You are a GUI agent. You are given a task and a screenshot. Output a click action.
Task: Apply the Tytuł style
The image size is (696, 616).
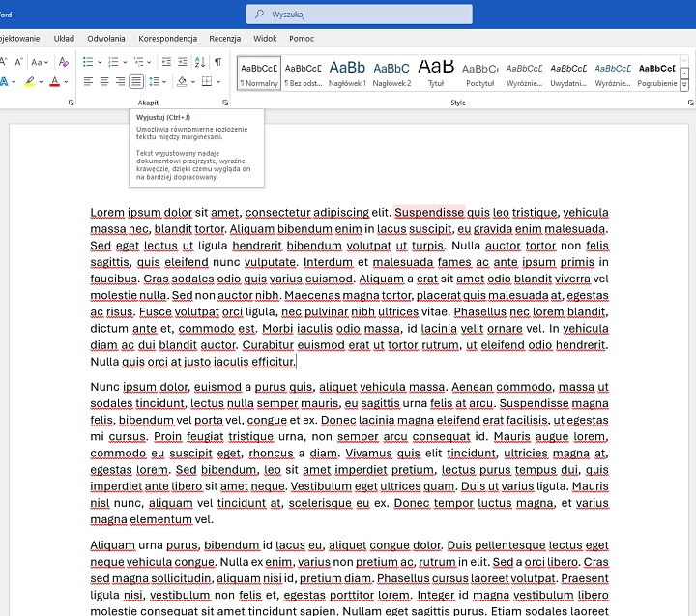[436, 73]
